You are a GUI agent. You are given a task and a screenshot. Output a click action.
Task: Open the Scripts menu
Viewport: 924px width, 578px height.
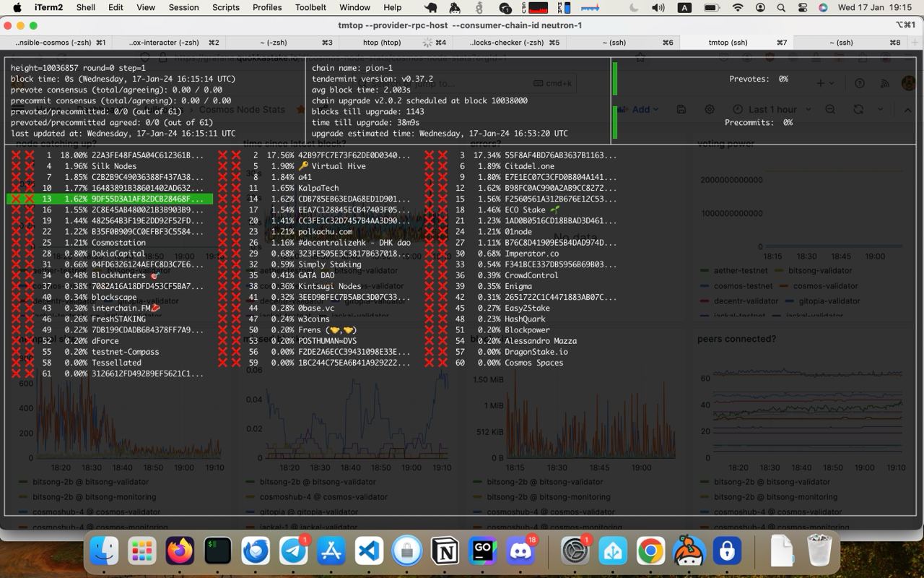pos(225,7)
